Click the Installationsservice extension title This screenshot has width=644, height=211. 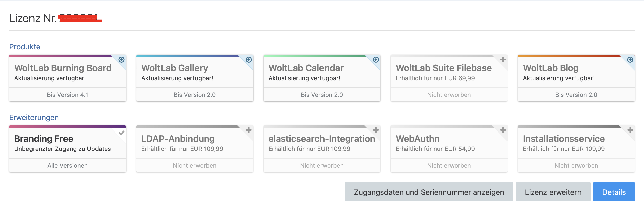[564, 139]
